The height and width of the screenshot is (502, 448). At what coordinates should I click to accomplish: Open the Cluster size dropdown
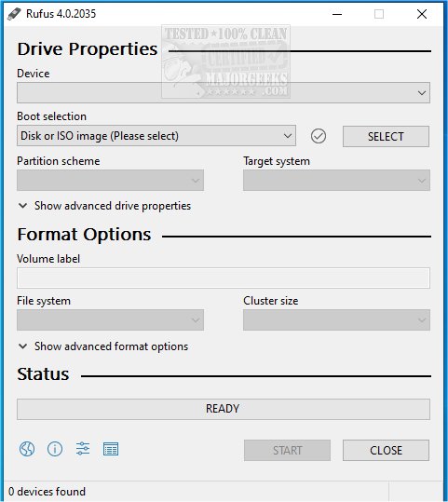coord(336,319)
